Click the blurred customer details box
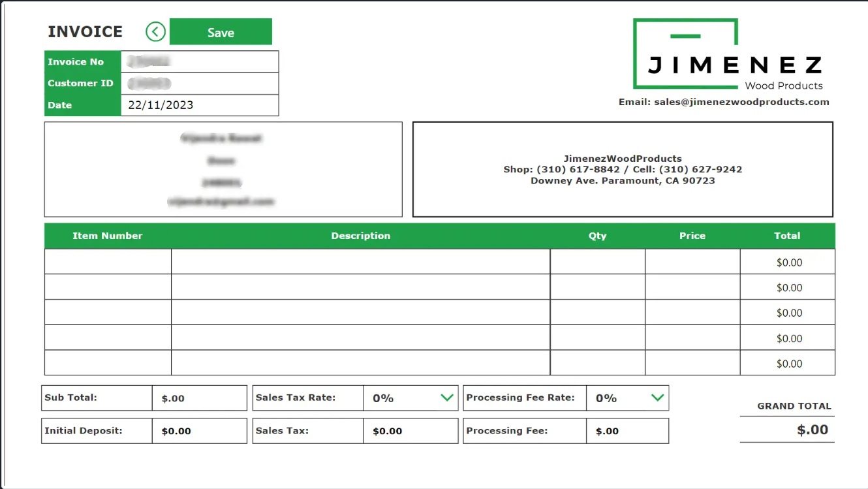The image size is (868, 489). (x=223, y=169)
